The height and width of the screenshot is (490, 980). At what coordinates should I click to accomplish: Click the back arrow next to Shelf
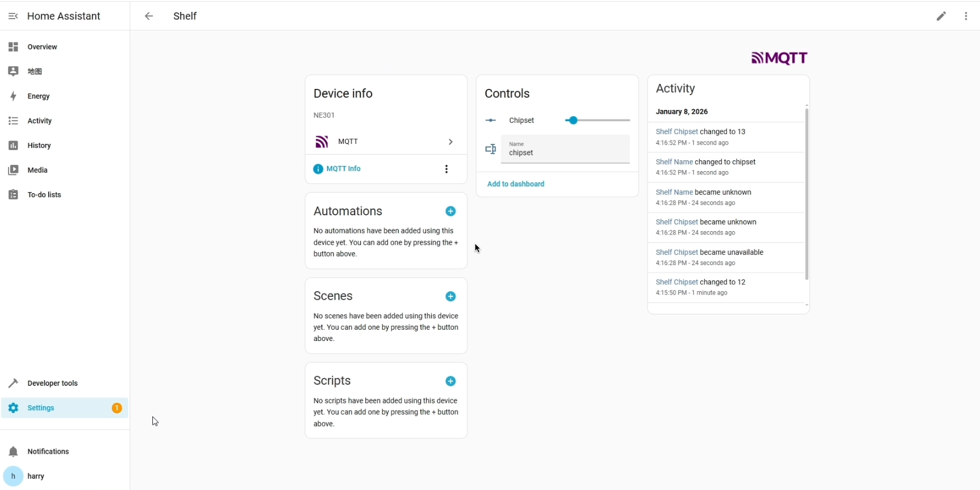[x=149, y=16]
